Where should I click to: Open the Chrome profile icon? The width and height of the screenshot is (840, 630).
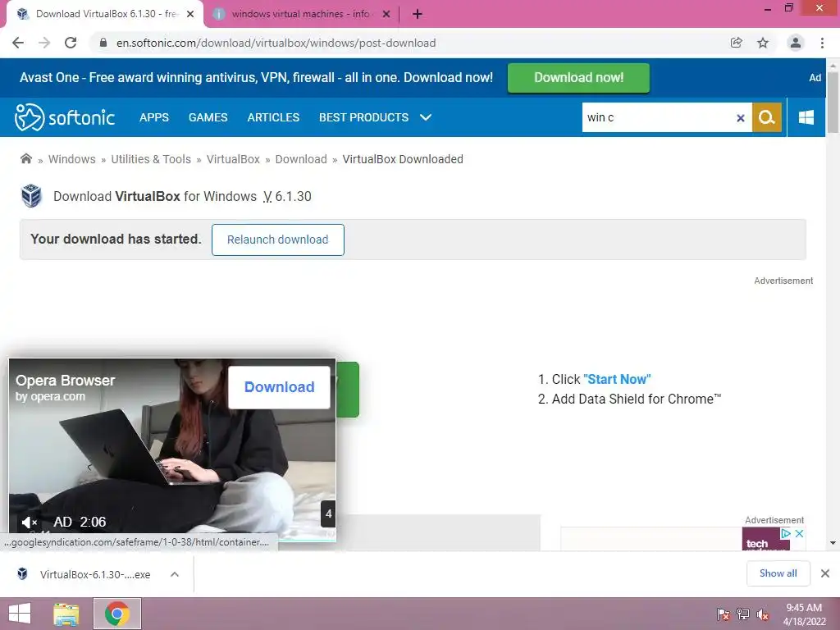[796, 43]
